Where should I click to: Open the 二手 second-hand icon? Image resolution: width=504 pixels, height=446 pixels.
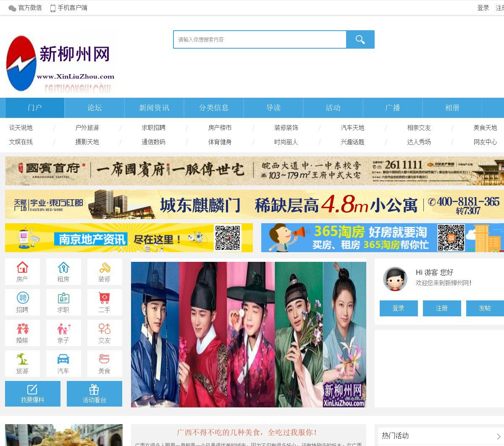click(105, 303)
